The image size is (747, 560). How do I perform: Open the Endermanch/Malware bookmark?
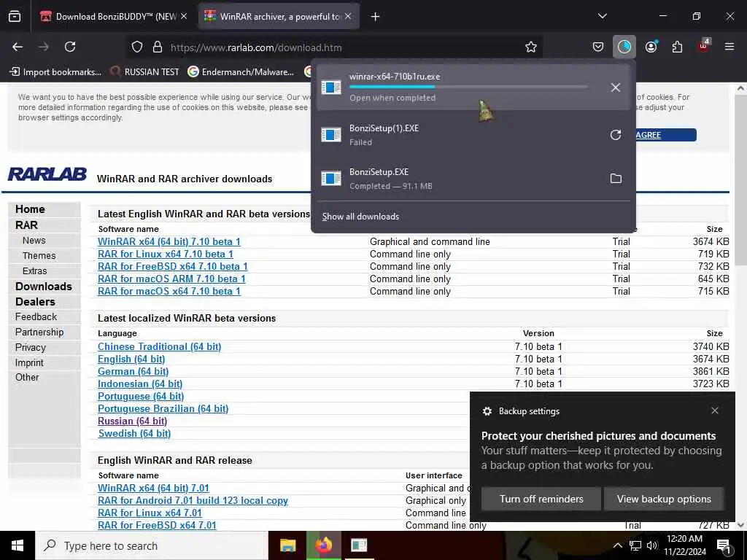pos(241,72)
